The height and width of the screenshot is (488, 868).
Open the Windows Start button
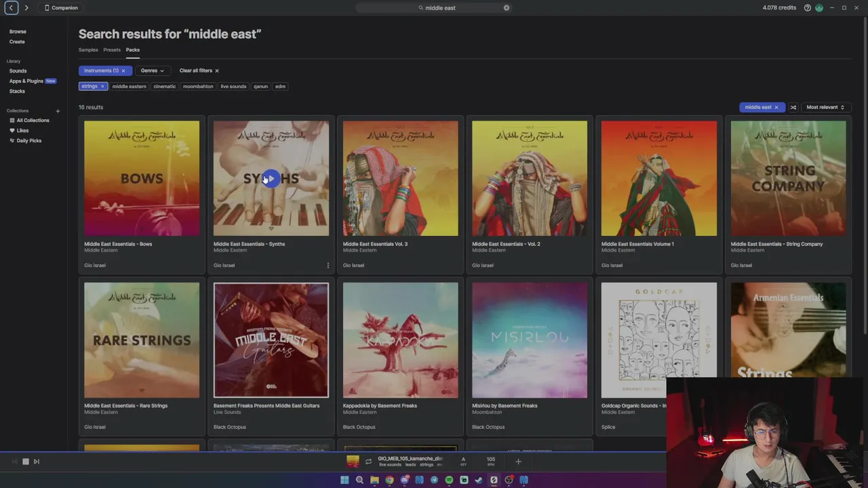344,480
